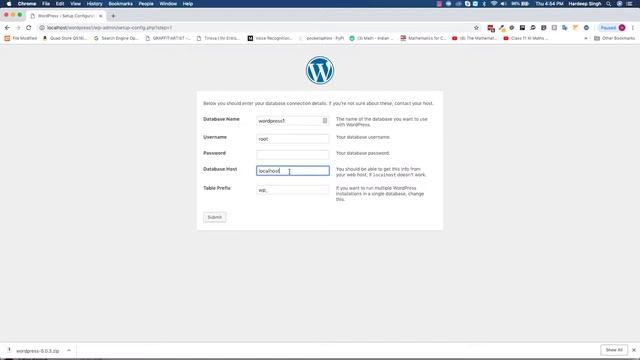Open the File menu

(x=46, y=4)
